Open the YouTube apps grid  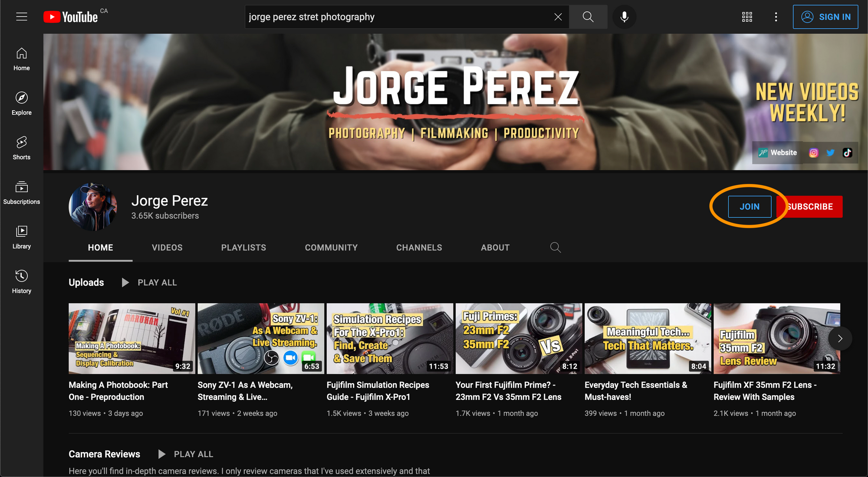click(747, 17)
